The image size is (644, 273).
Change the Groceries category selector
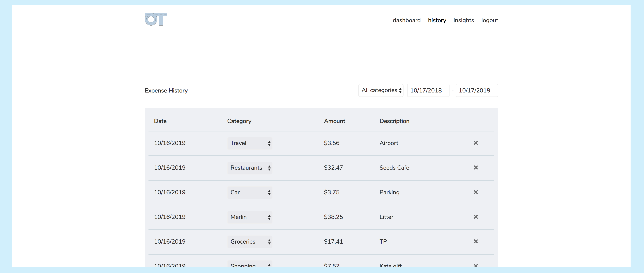click(250, 242)
